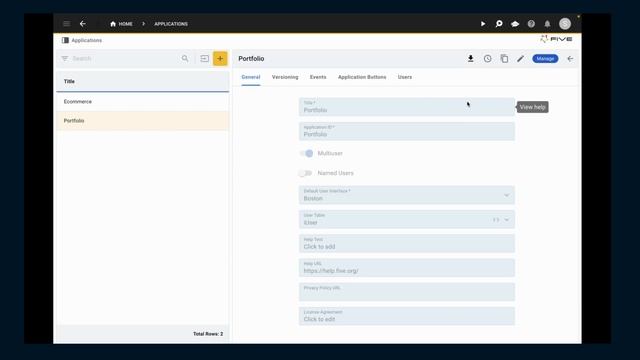Toggle the Named Users switch

305,173
